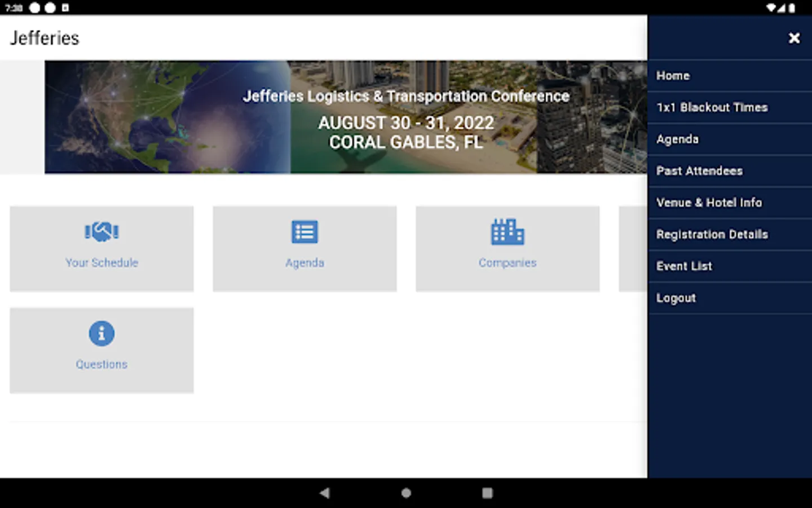Open the Agenda tile label
The height and width of the screenshot is (508, 812).
[x=304, y=263]
